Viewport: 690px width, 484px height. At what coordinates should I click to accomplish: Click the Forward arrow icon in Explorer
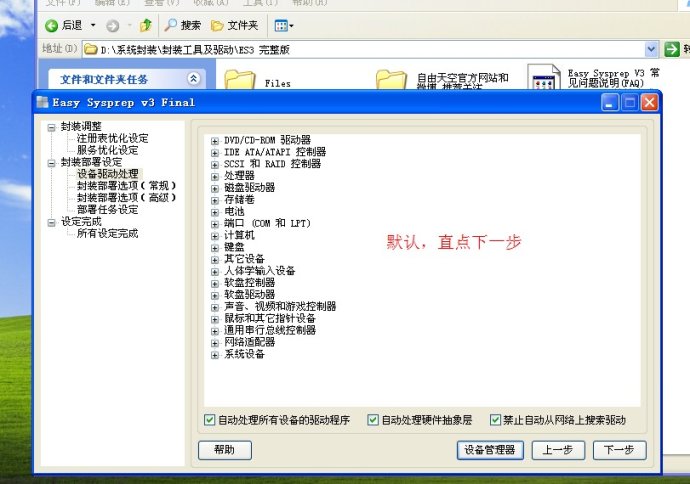click(x=113, y=26)
